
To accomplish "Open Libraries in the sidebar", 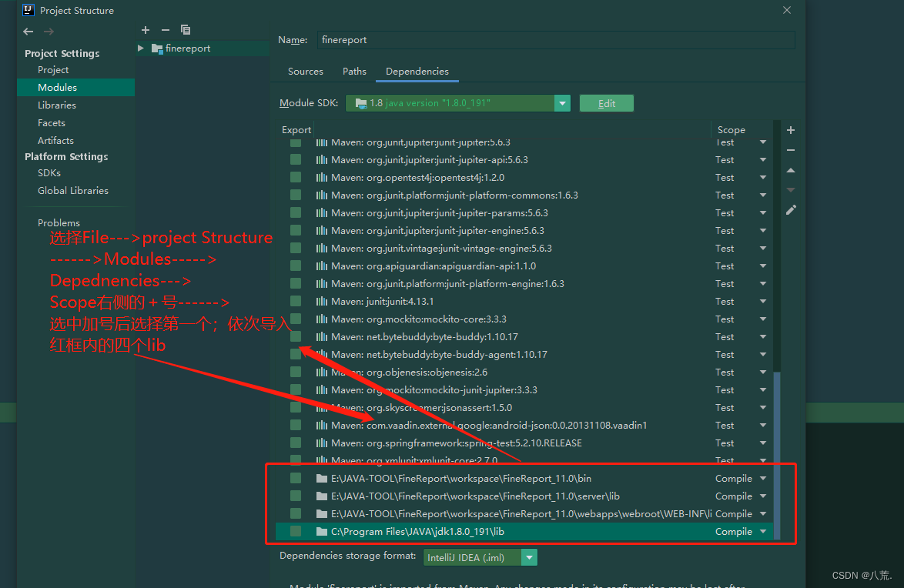I will pos(56,105).
